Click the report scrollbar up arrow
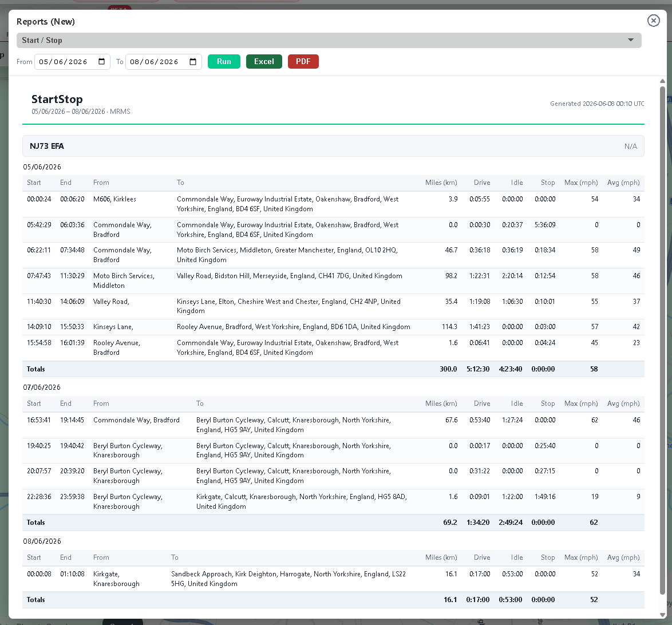672x625 pixels. pyautogui.click(x=662, y=81)
